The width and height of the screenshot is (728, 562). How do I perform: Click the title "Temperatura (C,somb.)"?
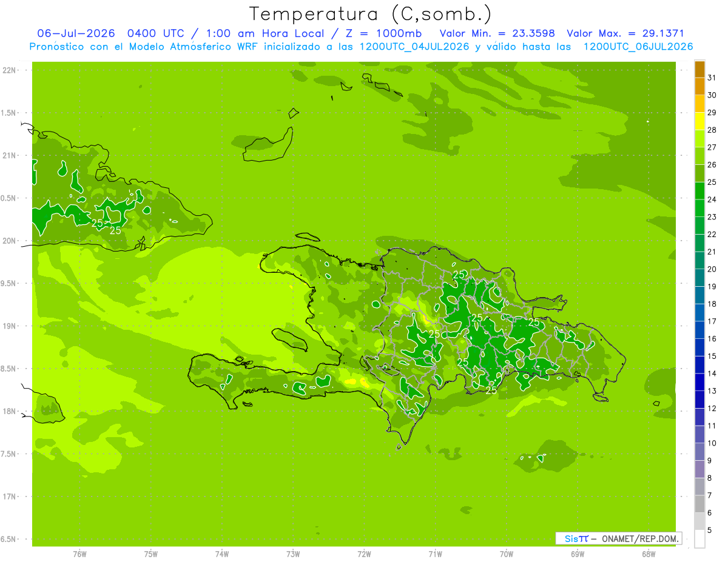(369, 14)
